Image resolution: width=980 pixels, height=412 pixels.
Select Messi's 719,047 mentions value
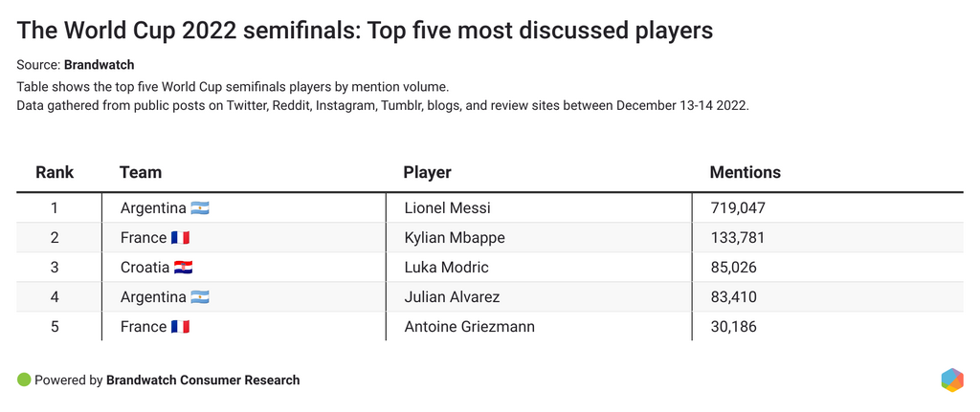point(737,208)
